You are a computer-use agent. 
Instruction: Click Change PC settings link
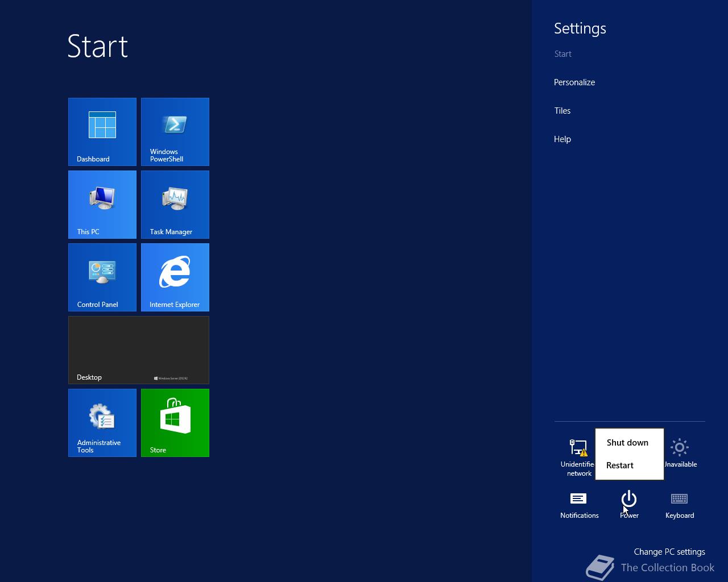pyautogui.click(x=669, y=552)
